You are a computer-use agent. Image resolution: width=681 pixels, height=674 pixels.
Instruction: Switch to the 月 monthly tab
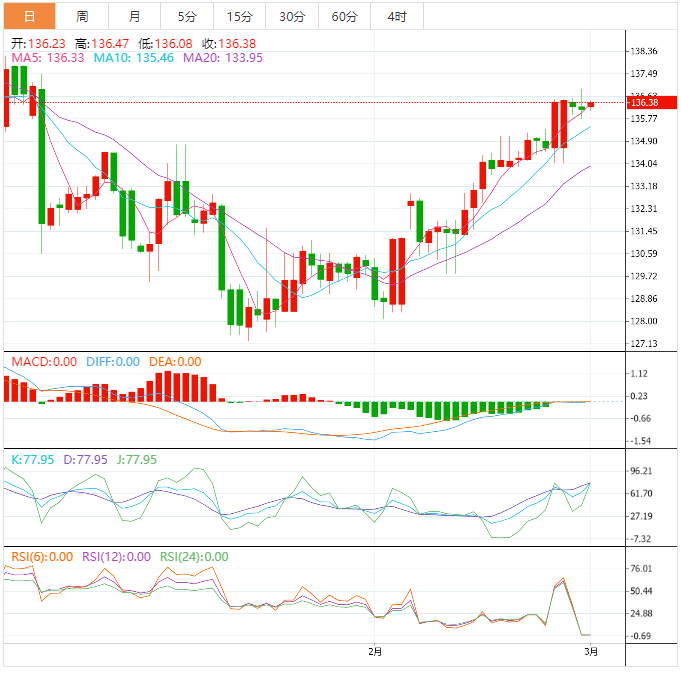[x=135, y=16]
